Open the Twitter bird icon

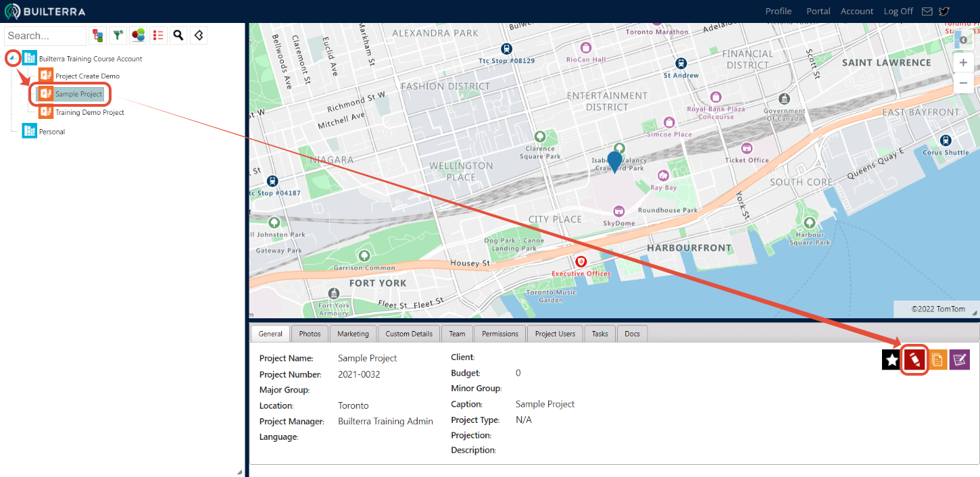944,11
